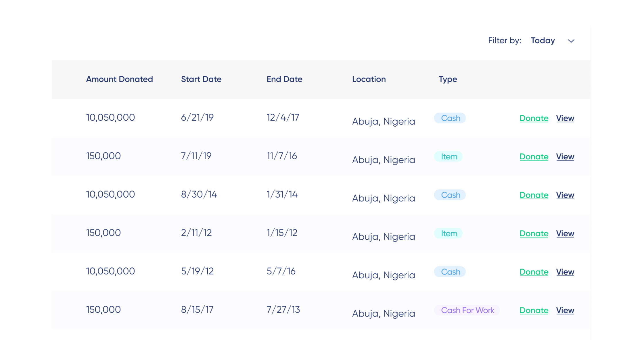This screenshot has height=340, width=644.
Task: View the Cash For Work campaign
Action: [x=565, y=310]
